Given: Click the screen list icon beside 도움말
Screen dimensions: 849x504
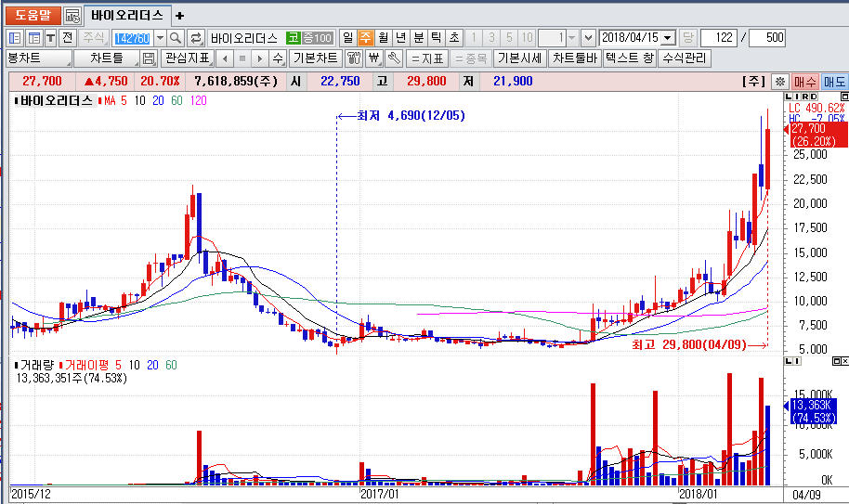Looking at the screenshot, I should 72,16.
